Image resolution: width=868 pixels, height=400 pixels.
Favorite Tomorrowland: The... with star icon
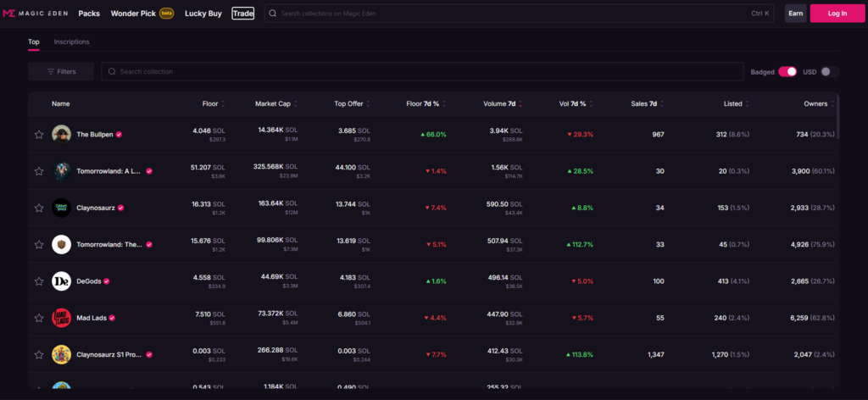[x=39, y=245]
